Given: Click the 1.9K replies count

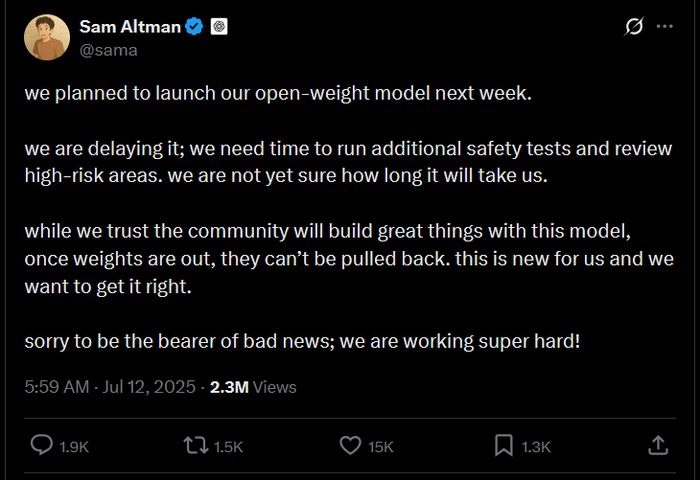Looking at the screenshot, I should [x=74, y=446].
